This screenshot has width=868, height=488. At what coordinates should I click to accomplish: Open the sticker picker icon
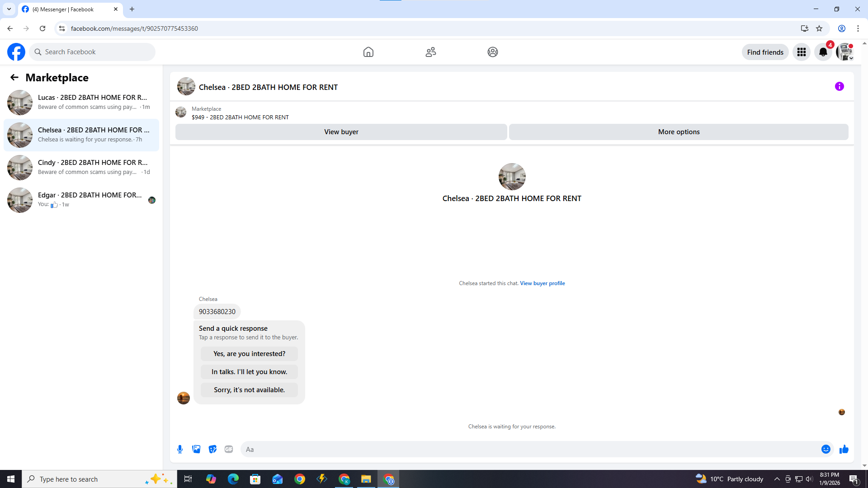point(212,449)
